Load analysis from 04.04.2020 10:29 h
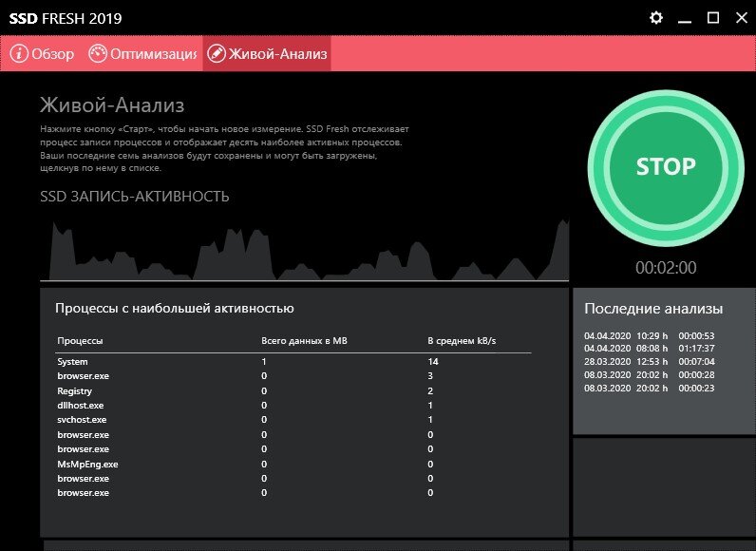 coord(650,335)
